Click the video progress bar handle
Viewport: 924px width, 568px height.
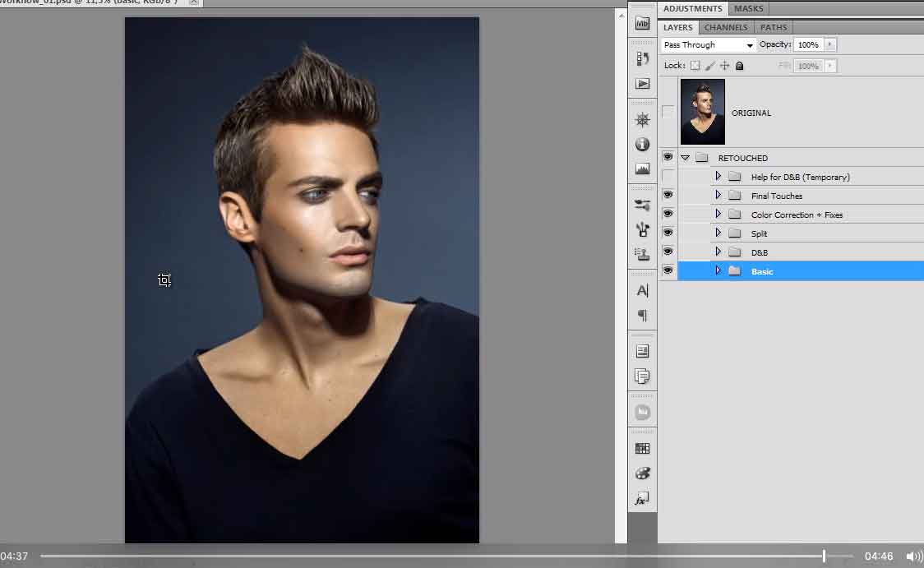click(x=824, y=556)
